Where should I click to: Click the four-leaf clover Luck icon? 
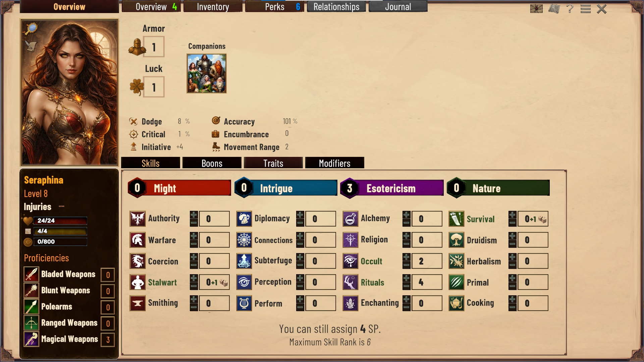coord(137,87)
